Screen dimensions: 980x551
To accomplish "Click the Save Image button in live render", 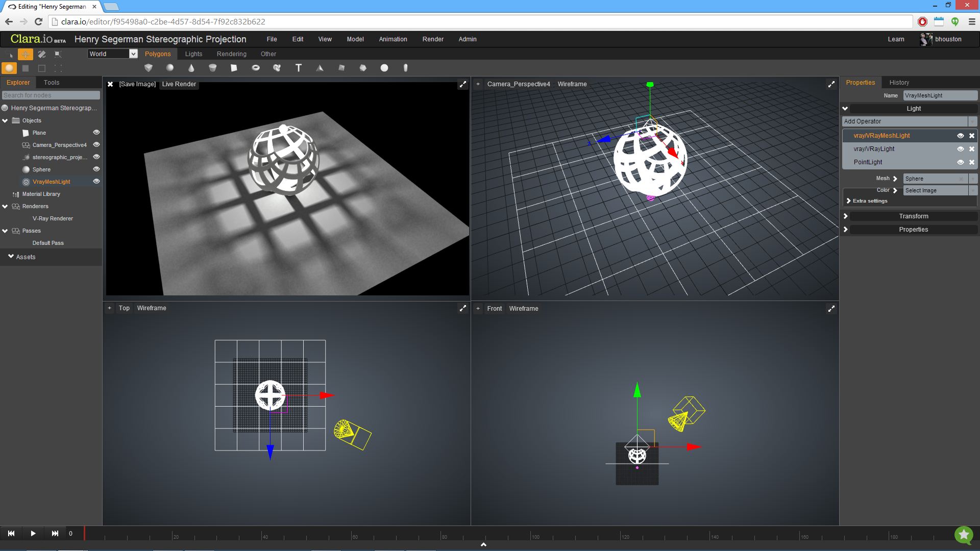I will click(x=137, y=84).
